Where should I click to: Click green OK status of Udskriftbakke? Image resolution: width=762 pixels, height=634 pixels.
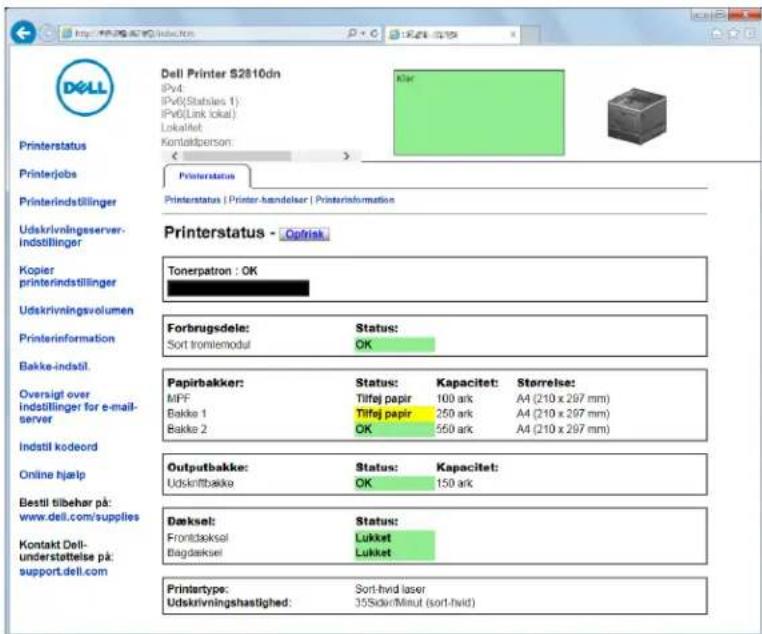(394, 483)
